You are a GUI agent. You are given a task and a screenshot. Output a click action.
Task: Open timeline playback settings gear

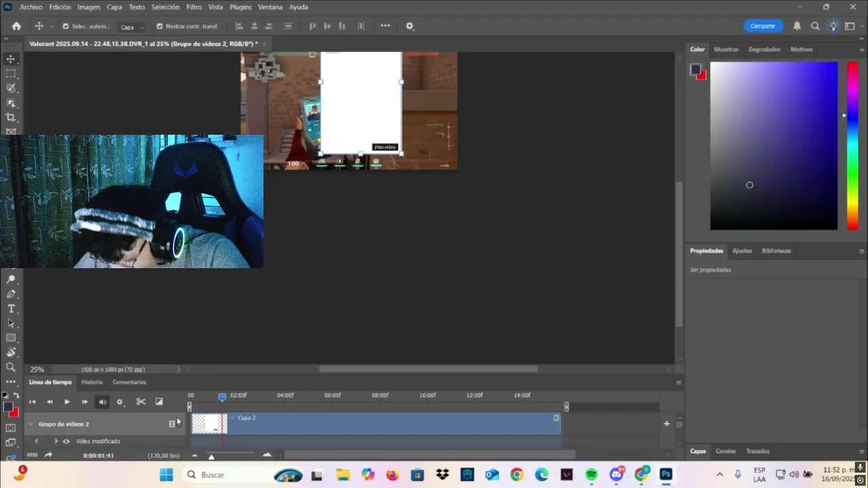pos(120,401)
